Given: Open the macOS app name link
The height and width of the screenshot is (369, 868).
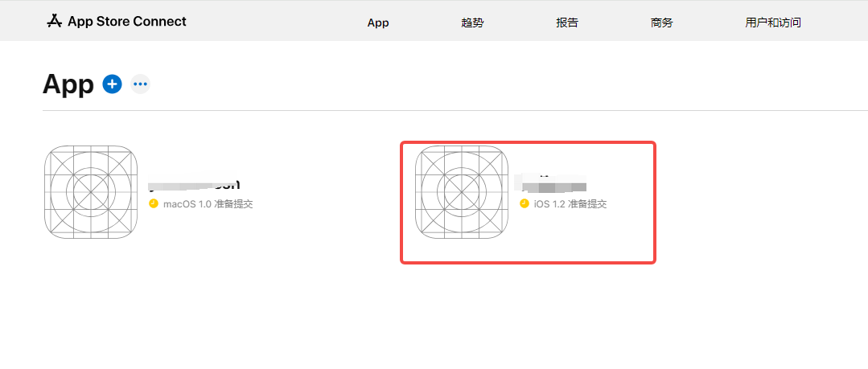Looking at the screenshot, I should click(x=195, y=184).
